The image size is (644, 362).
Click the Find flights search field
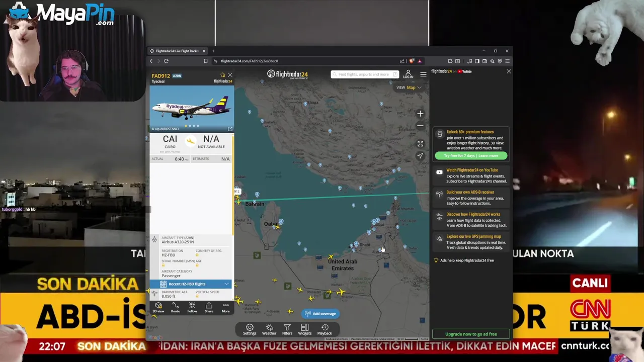[x=365, y=74]
